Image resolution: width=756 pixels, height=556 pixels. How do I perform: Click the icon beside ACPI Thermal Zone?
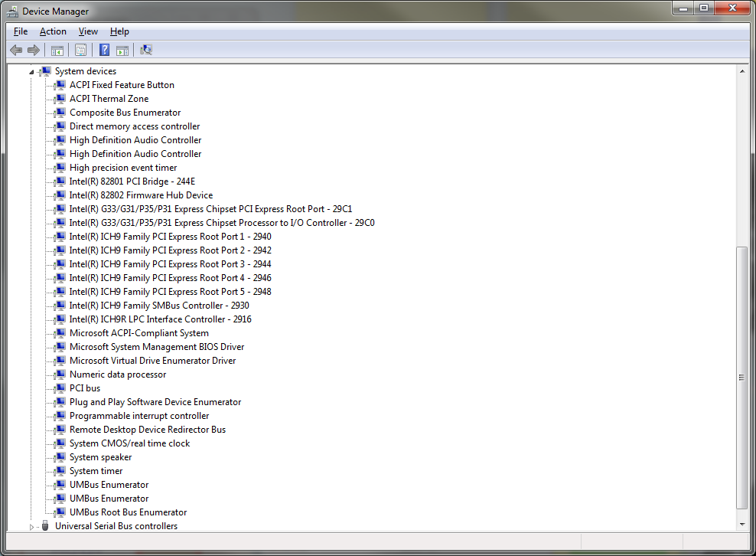pos(60,99)
